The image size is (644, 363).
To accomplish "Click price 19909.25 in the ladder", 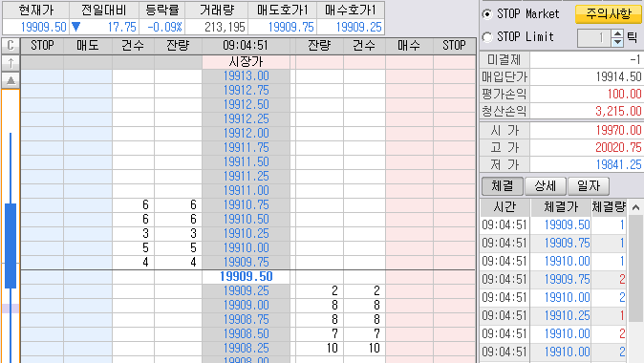I will (x=246, y=290).
